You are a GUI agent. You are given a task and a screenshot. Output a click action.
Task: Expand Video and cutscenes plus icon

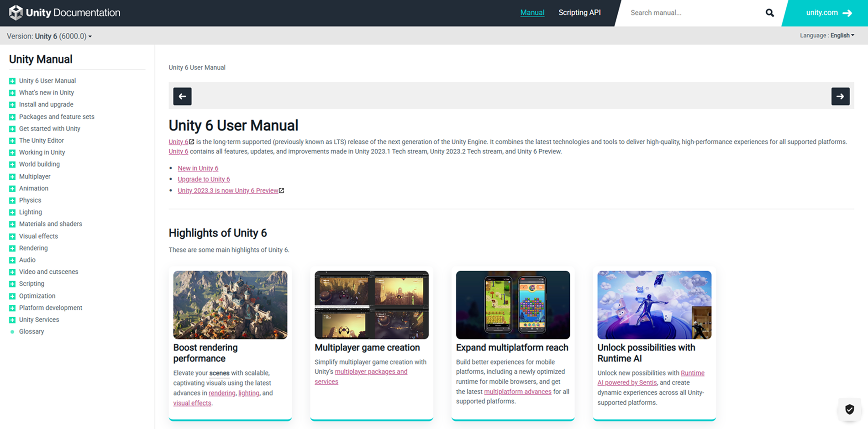click(12, 272)
